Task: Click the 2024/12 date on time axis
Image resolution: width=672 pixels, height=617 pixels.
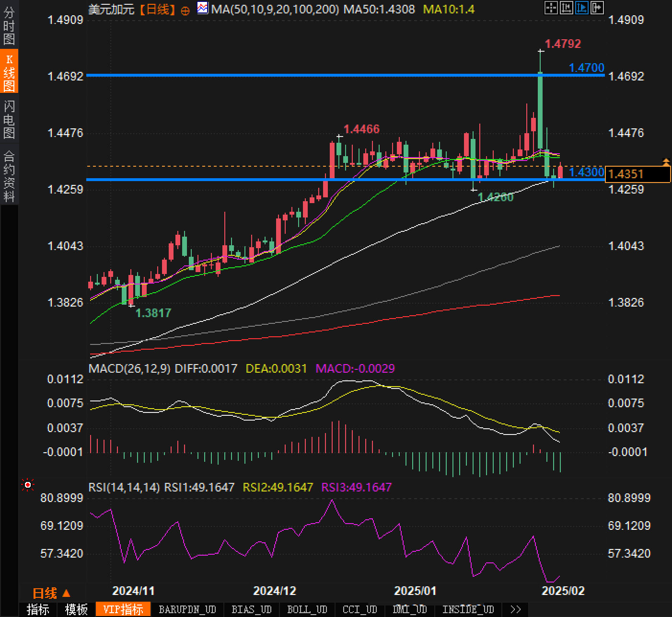Action: tap(275, 590)
